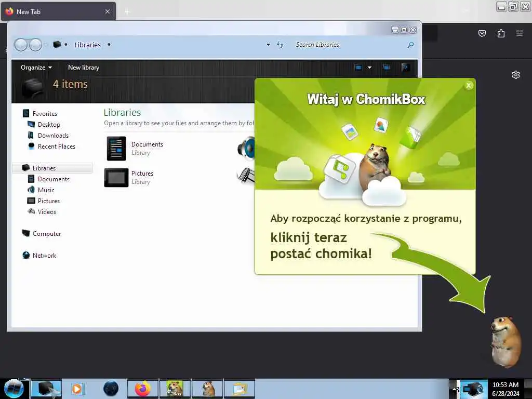The image size is (532, 399).
Task: Click the new tab page settings gear
Action: click(516, 75)
